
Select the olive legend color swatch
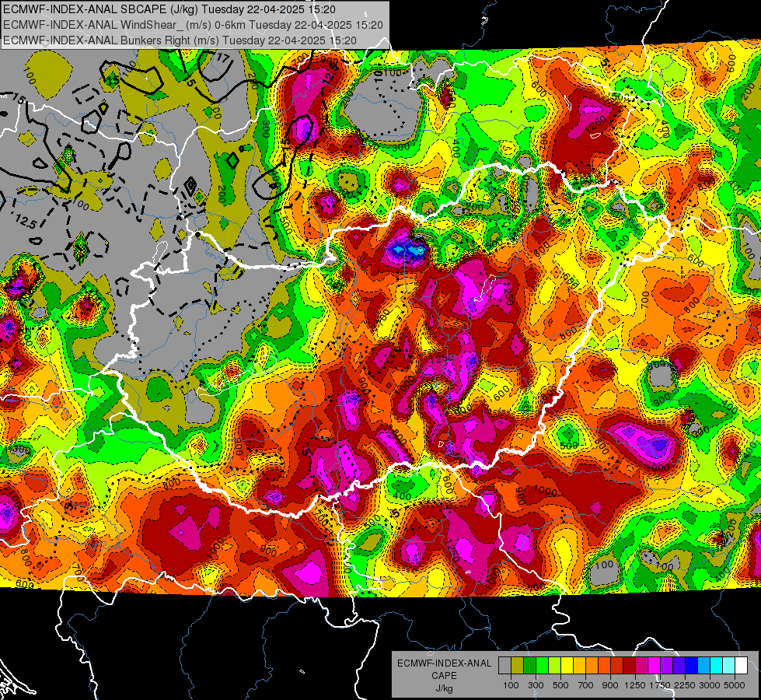518,666
